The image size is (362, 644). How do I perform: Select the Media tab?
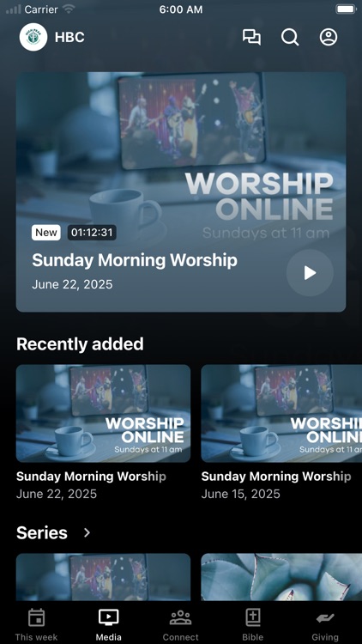point(108,625)
